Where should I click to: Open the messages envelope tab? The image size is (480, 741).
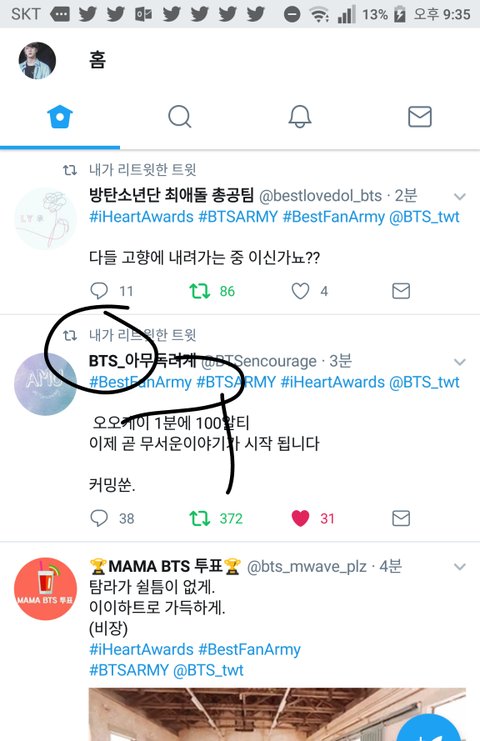(420, 117)
